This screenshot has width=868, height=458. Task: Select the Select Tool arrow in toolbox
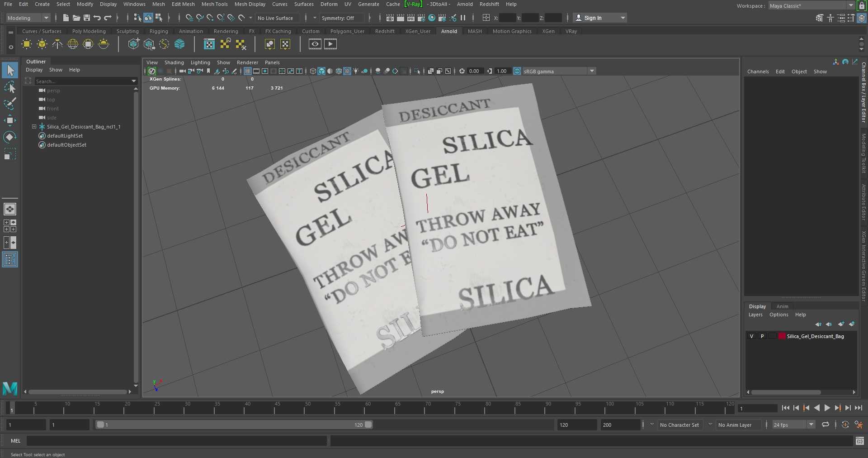[x=10, y=70]
